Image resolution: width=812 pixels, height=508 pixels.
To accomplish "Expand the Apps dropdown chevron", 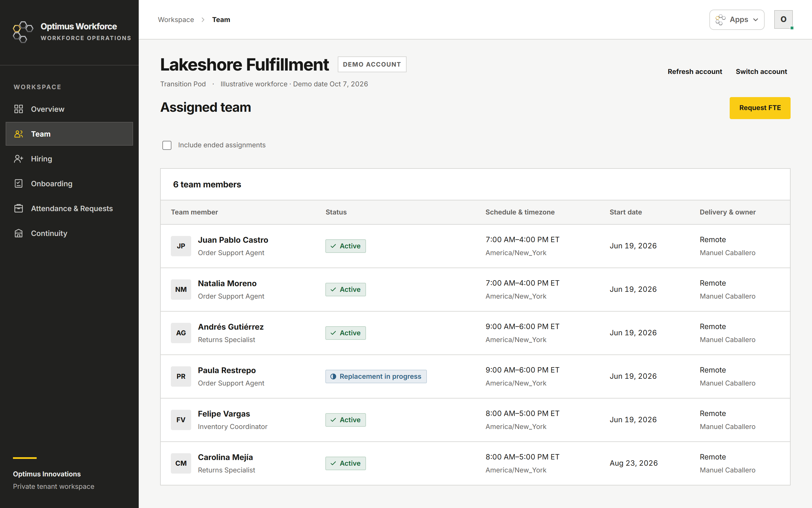I will click(x=755, y=19).
